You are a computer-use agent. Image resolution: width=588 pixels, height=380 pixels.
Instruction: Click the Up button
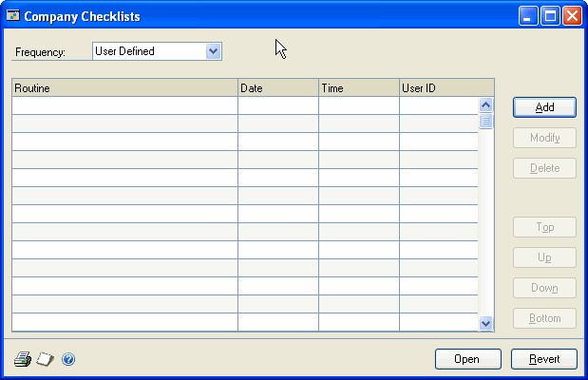coord(544,257)
